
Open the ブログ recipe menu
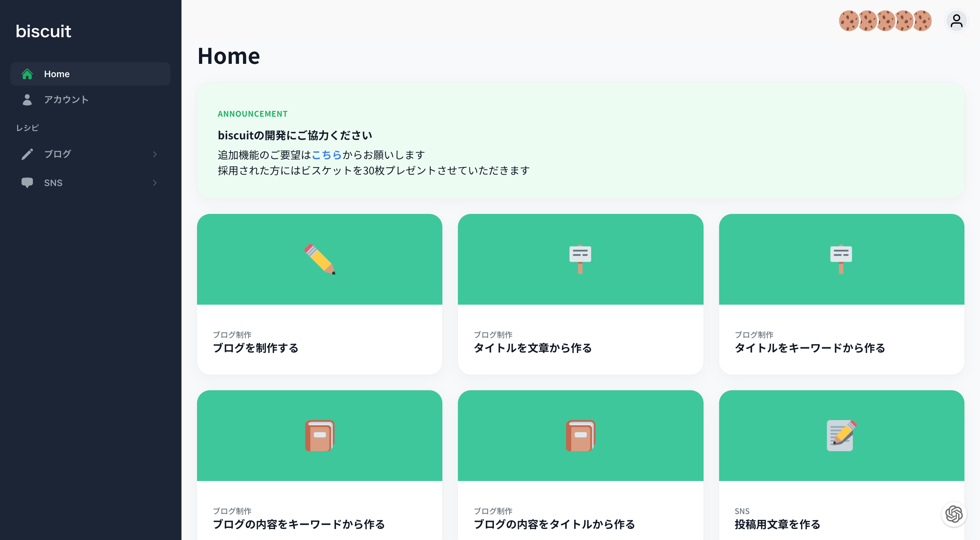[x=57, y=154]
